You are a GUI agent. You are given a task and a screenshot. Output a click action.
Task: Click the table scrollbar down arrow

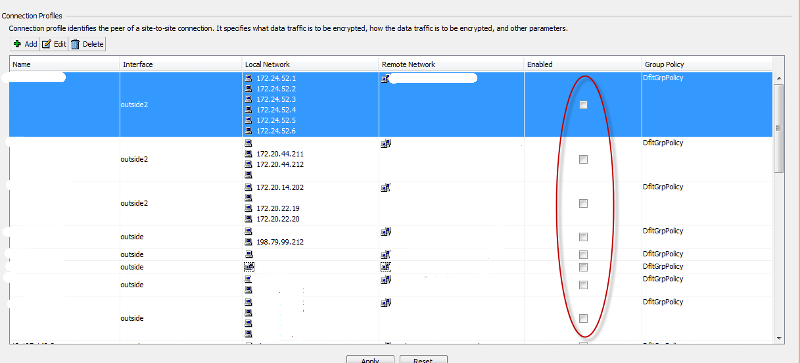779,338
